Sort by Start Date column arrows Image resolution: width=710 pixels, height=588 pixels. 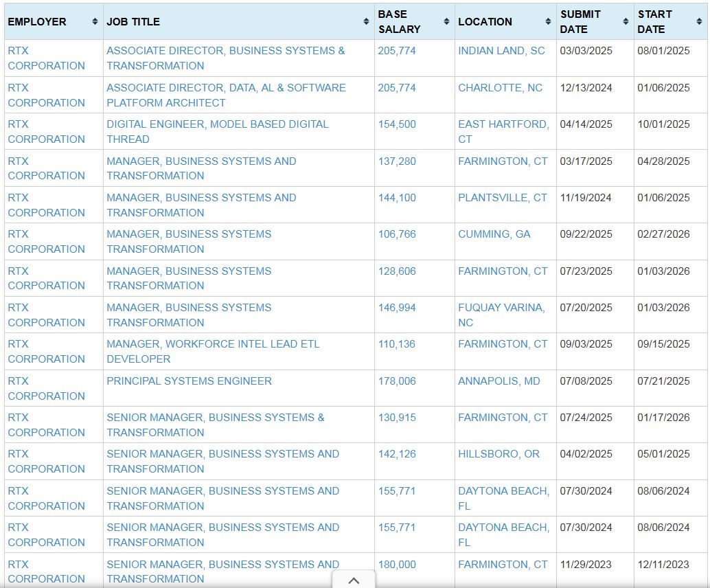click(699, 21)
